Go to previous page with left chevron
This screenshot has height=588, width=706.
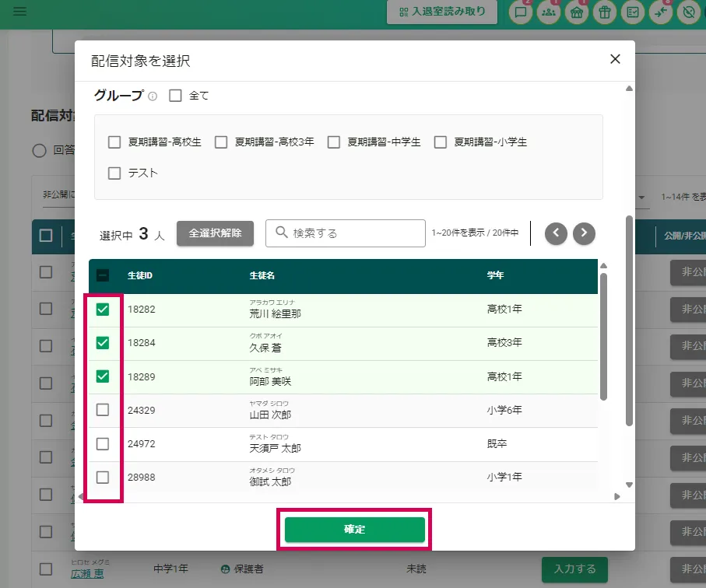[x=556, y=233]
